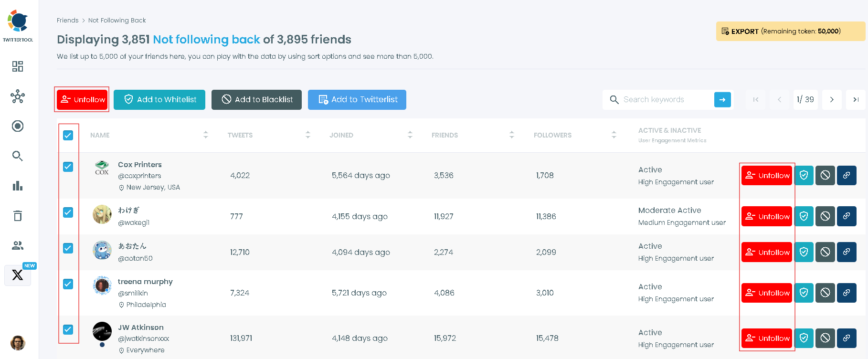The height and width of the screenshot is (359, 868).
Task: Jump to the last results page
Action: point(856,100)
